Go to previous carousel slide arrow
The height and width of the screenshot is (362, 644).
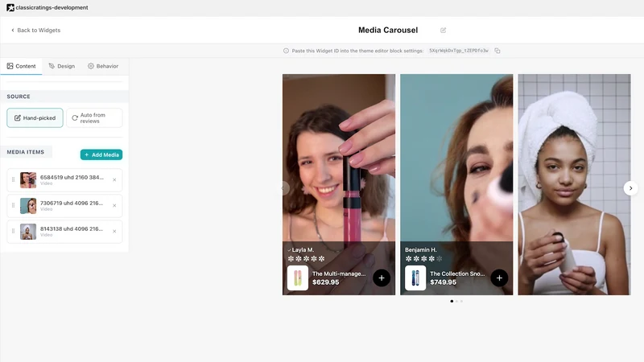click(x=283, y=188)
